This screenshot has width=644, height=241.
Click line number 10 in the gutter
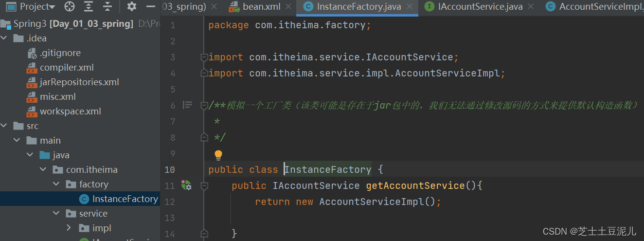[x=170, y=170]
